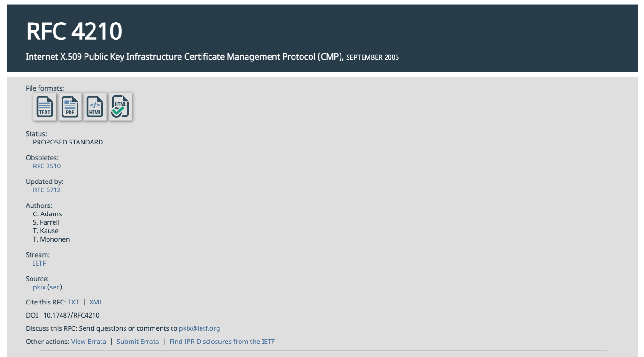Click the RFC 4210 page title
644x357 pixels.
74,31
